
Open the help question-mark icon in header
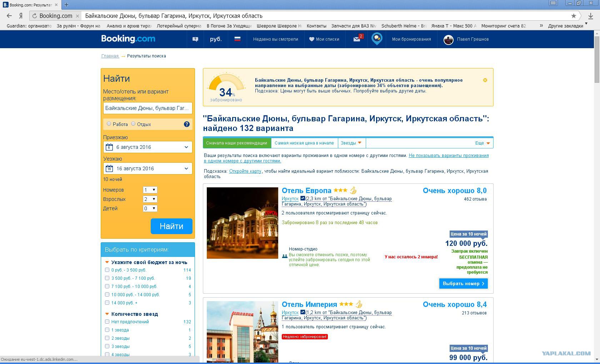(x=195, y=39)
